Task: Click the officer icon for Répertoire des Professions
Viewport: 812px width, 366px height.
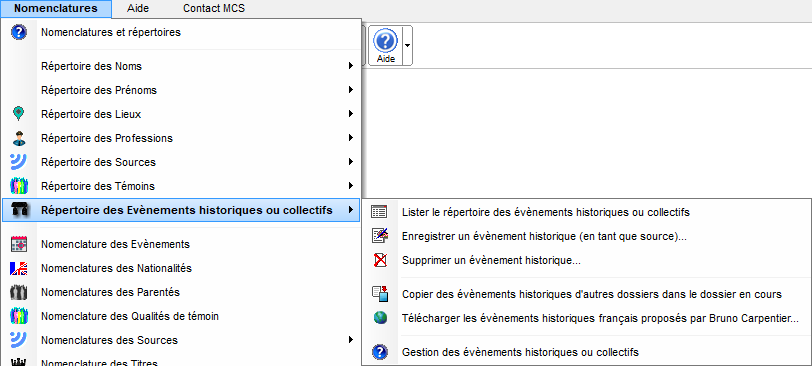Action: pos(19,138)
